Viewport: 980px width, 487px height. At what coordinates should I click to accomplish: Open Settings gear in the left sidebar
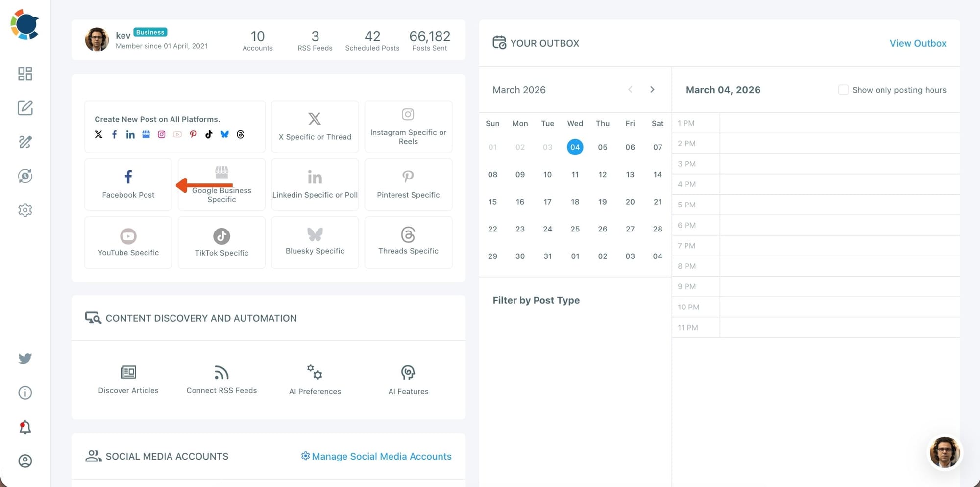pyautogui.click(x=25, y=210)
